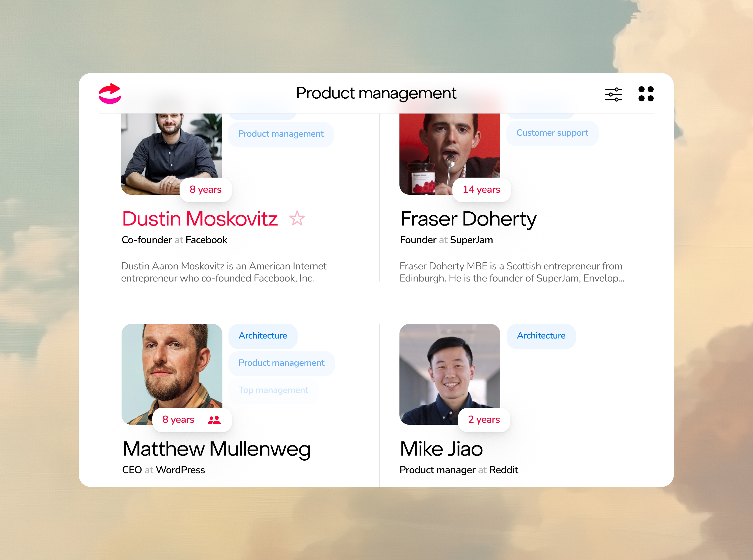Star Dustin Moskovitz as favorite

pos(297,218)
